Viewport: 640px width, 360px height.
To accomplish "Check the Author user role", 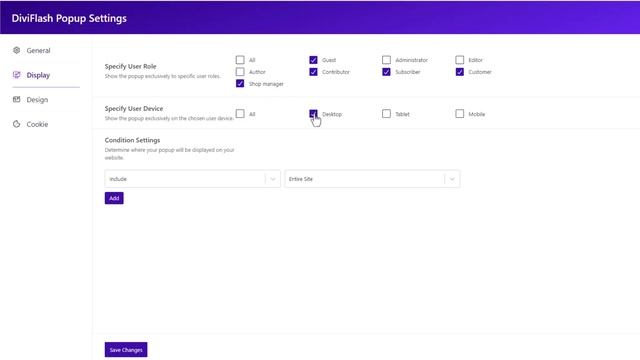I will coord(240,72).
